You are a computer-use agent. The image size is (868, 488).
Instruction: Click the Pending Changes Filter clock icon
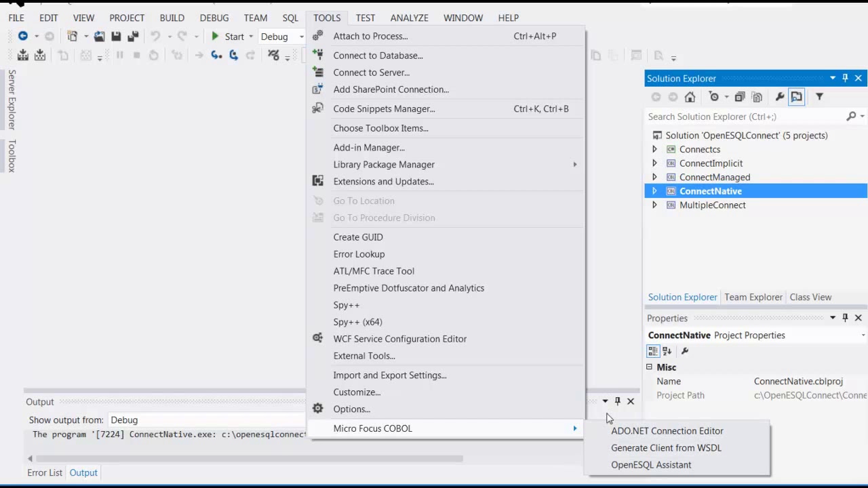click(x=713, y=97)
